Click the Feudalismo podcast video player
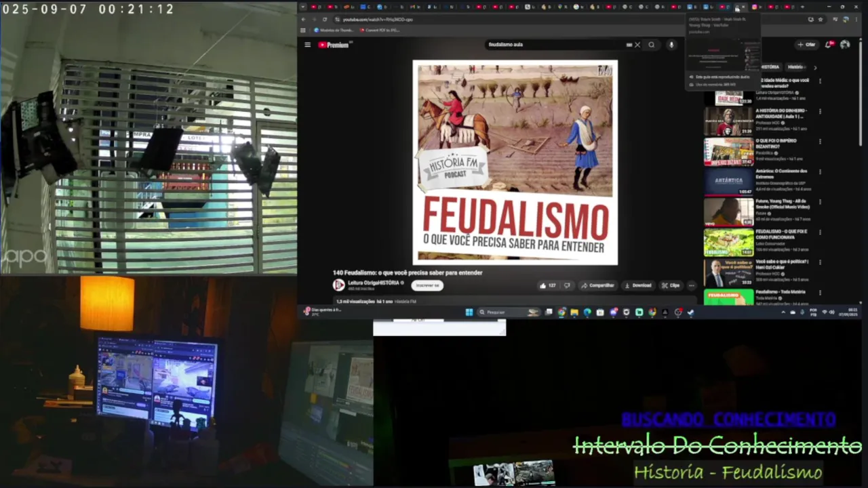Image resolution: width=868 pixels, height=488 pixels. coord(515,162)
